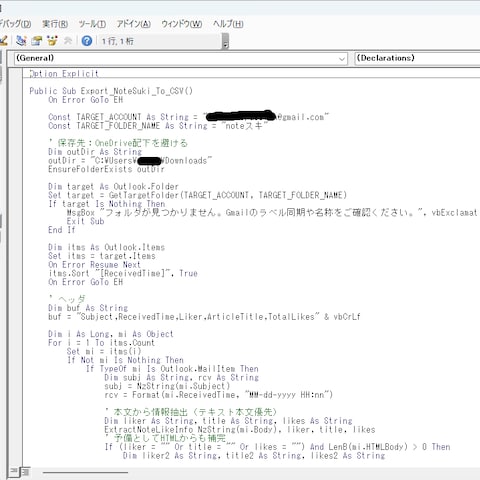
Task: Open the Project Explorer icon
Action: 21,41
